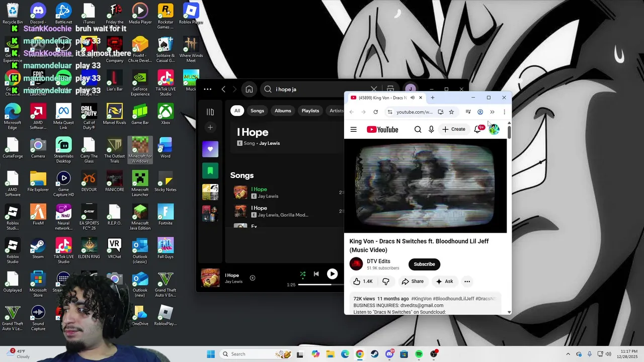Open now playing album art in Spotify
The image size is (644, 362).
[x=210, y=278]
